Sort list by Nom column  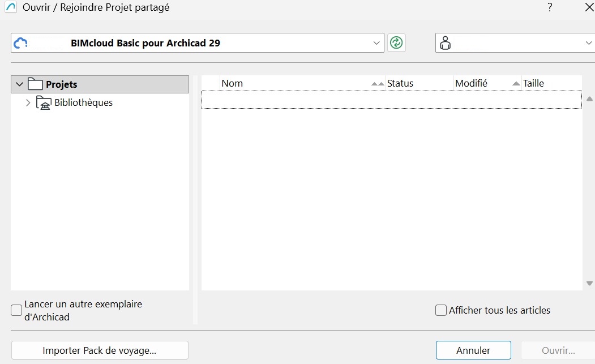point(302,83)
